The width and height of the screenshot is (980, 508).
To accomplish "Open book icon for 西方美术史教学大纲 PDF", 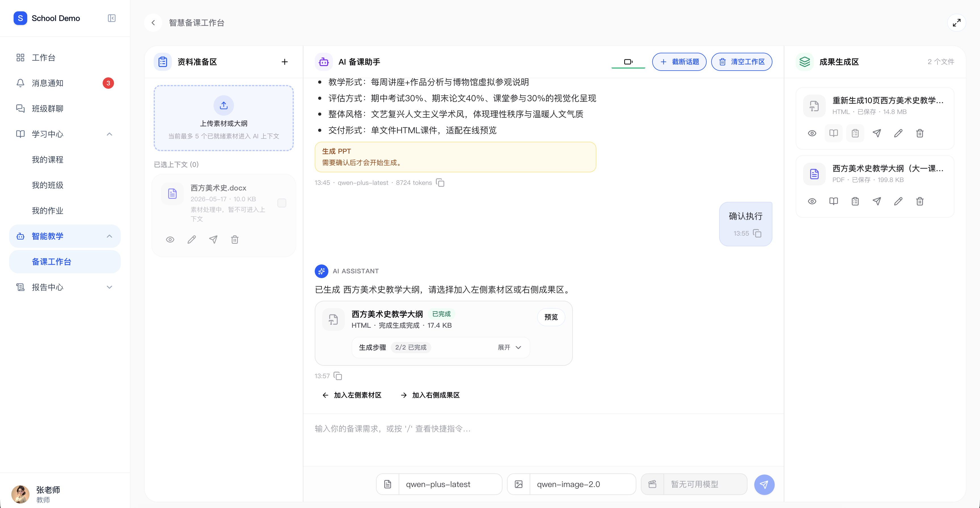I will coord(833,202).
